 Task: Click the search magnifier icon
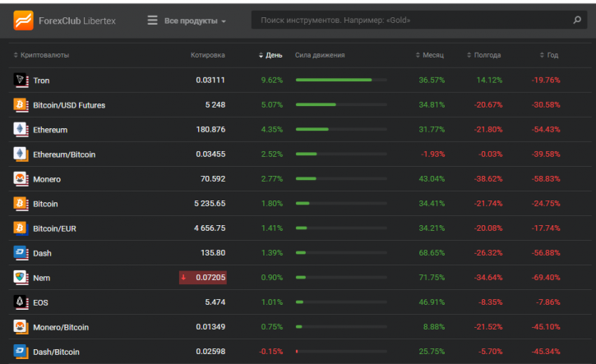coord(577,20)
